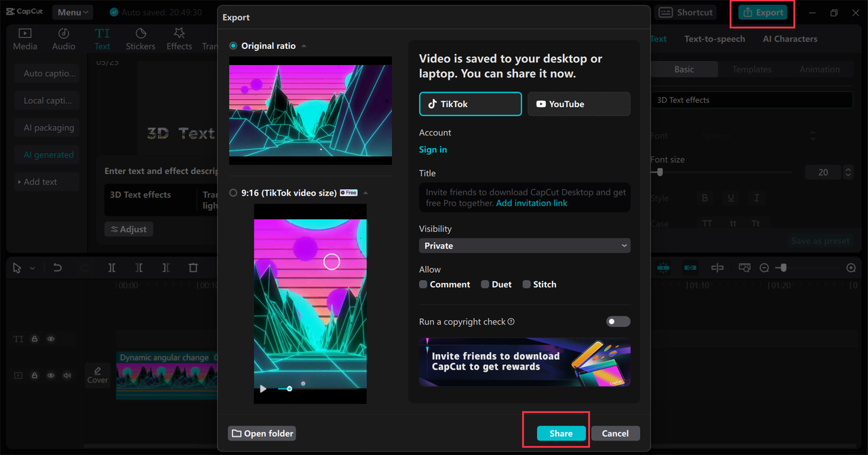Play the 9:16 preview video

point(263,389)
